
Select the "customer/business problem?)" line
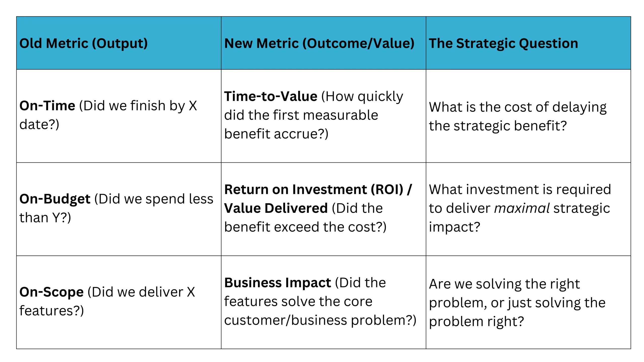tap(320, 320)
